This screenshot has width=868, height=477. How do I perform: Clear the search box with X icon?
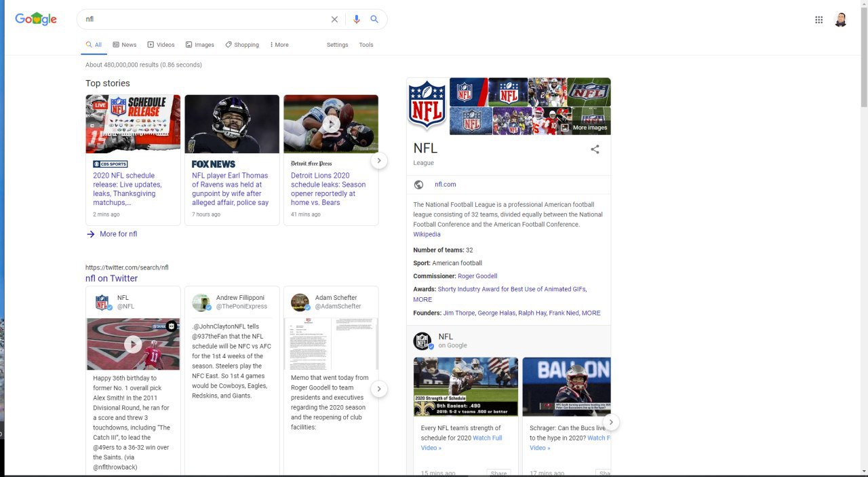tap(334, 20)
